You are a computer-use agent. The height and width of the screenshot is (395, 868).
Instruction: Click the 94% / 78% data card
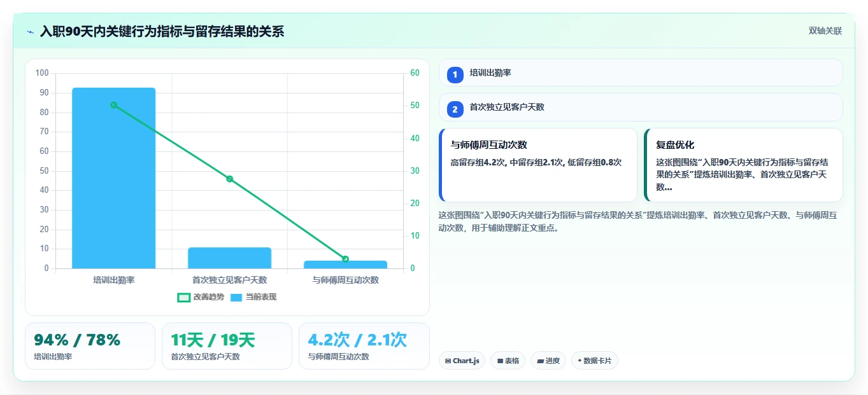pos(90,346)
